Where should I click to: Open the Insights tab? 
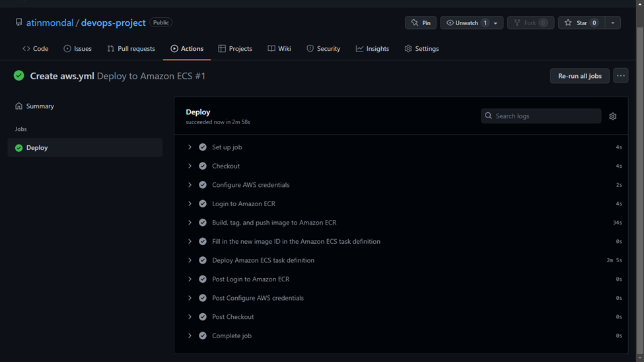click(x=373, y=48)
